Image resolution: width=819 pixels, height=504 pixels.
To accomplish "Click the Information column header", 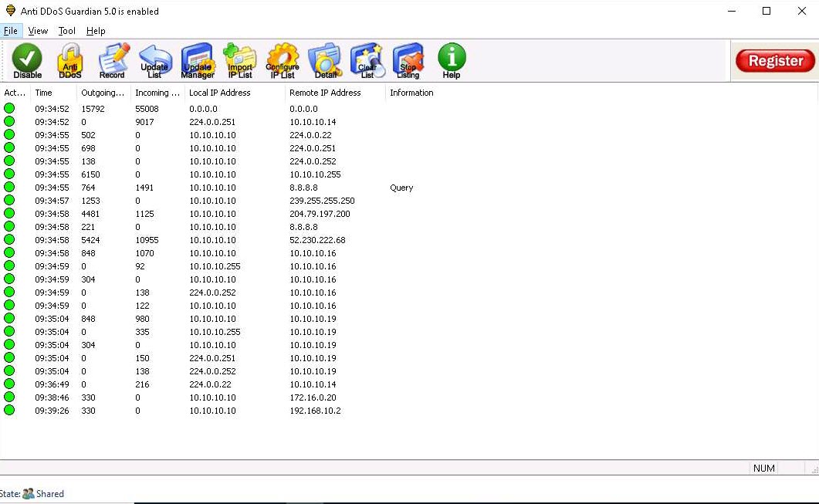I will coord(411,93).
